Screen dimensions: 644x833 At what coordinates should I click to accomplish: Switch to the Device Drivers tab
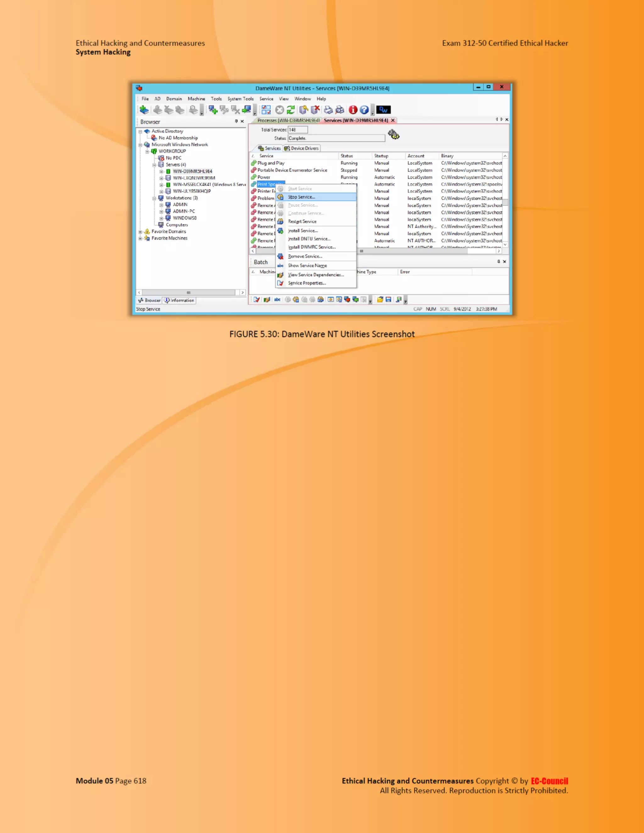pyautogui.click(x=301, y=148)
